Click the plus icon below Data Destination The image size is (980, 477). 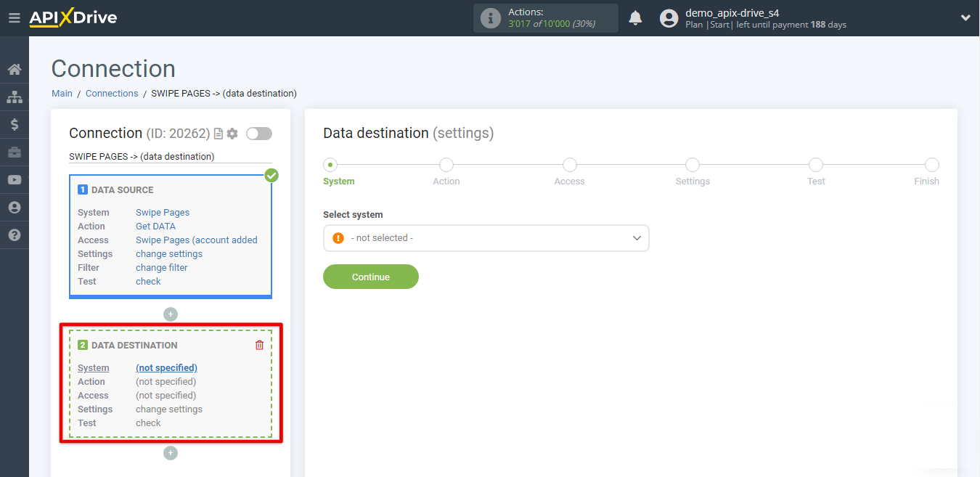point(171,453)
